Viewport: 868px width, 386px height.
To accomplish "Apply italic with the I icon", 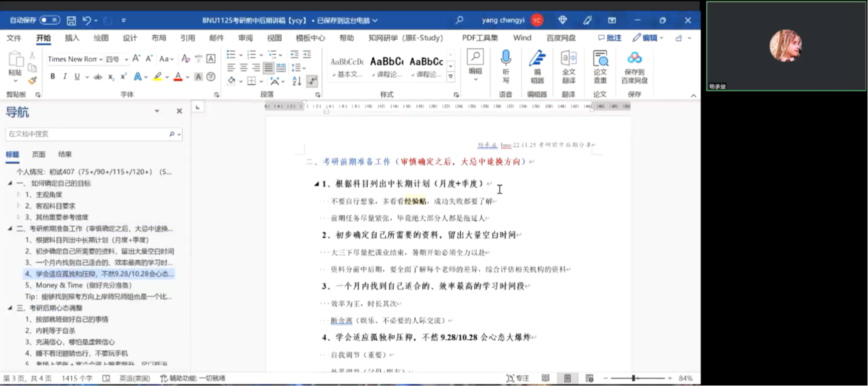I will 65,76.
